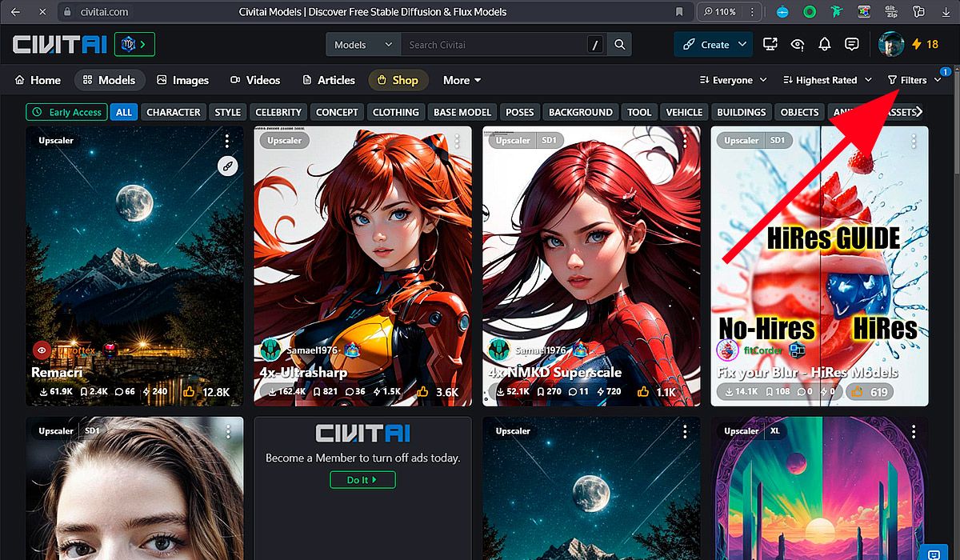The width and height of the screenshot is (960, 560).
Task: Open options on the Upscaler XL card
Action: tap(914, 431)
